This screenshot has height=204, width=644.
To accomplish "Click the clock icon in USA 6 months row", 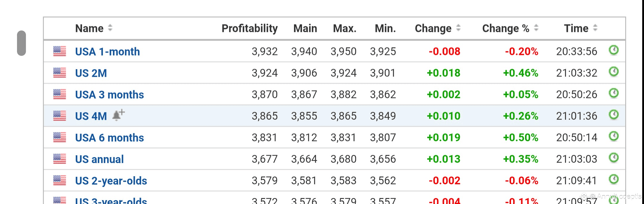I will [x=613, y=136].
